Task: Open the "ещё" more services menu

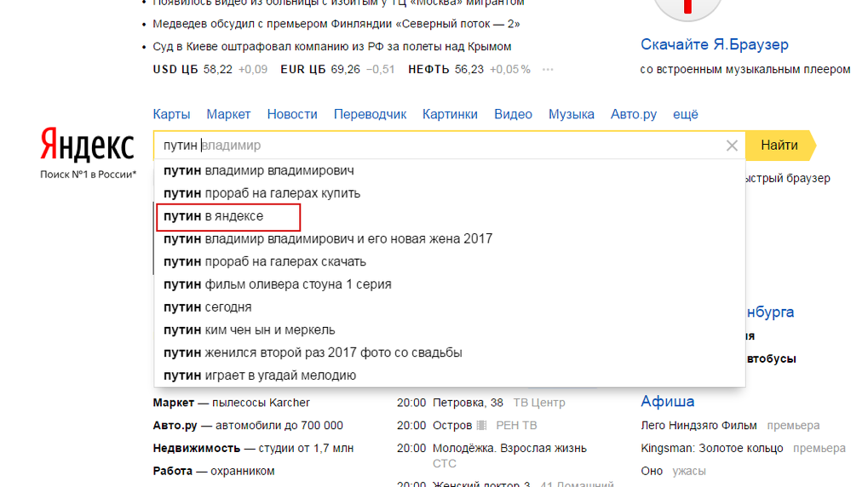Action: tap(685, 114)
